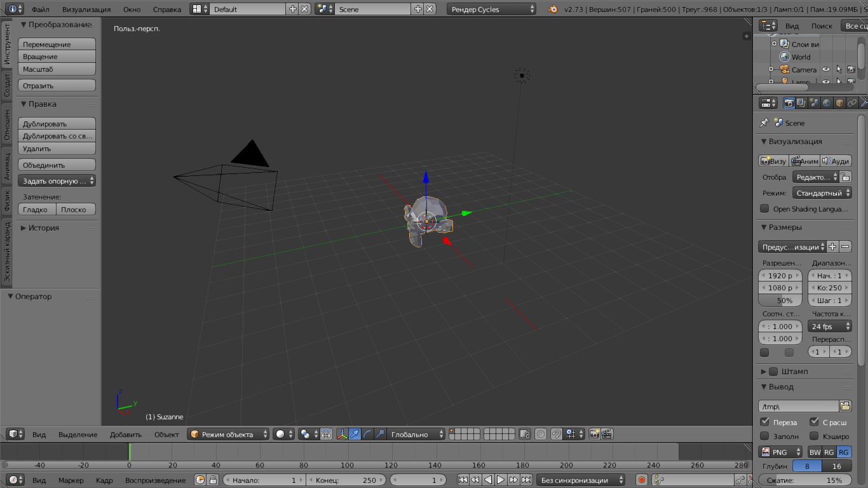The width and height of the screenshot is (868, 488).
Task: Open the Object properties cube icon
Action: click(839, 103)
